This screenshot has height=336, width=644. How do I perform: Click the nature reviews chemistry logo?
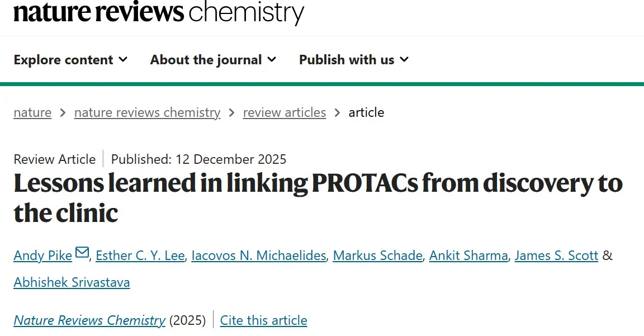tap(158, 12)
